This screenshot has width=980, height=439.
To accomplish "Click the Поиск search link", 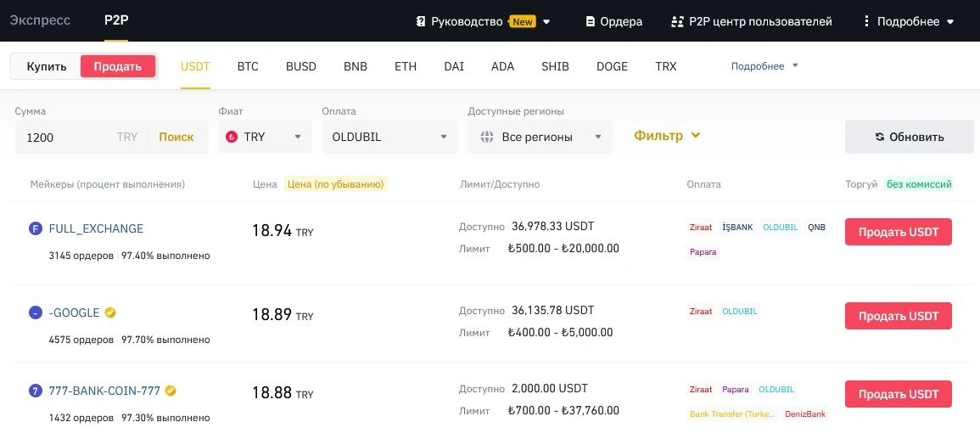I will [x=176, y=137].
